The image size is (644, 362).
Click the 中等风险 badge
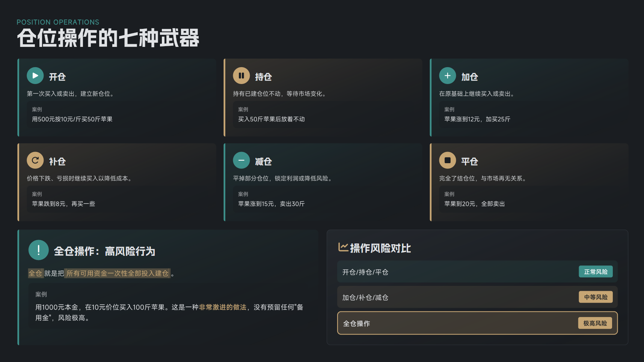[x=595, y=297]
